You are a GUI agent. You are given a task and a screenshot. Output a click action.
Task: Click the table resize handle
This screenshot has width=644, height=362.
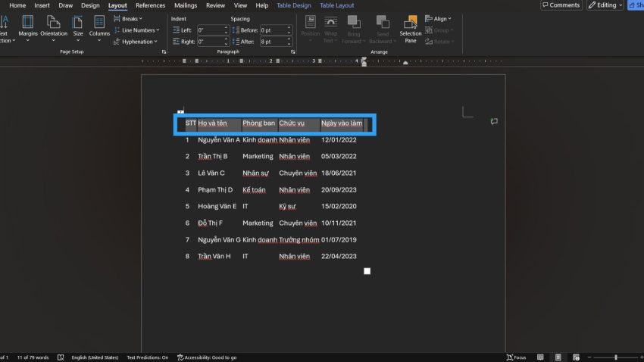[x=367, y=271]
